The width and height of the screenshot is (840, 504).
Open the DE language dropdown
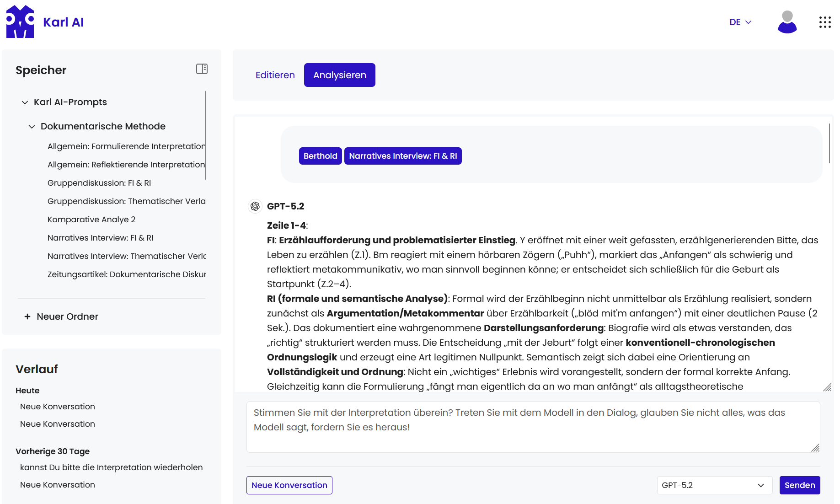click(740, 22)
